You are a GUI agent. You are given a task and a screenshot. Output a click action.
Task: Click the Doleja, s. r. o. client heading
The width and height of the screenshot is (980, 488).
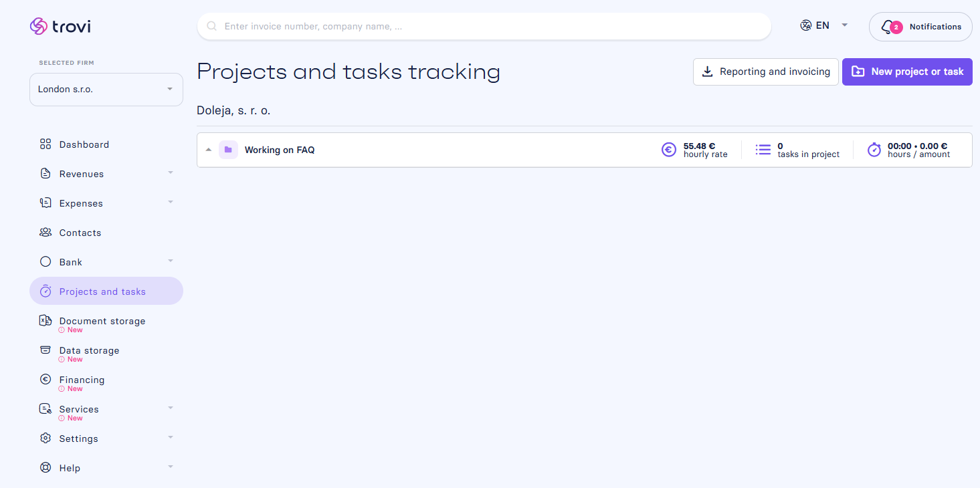coord(233,111)
